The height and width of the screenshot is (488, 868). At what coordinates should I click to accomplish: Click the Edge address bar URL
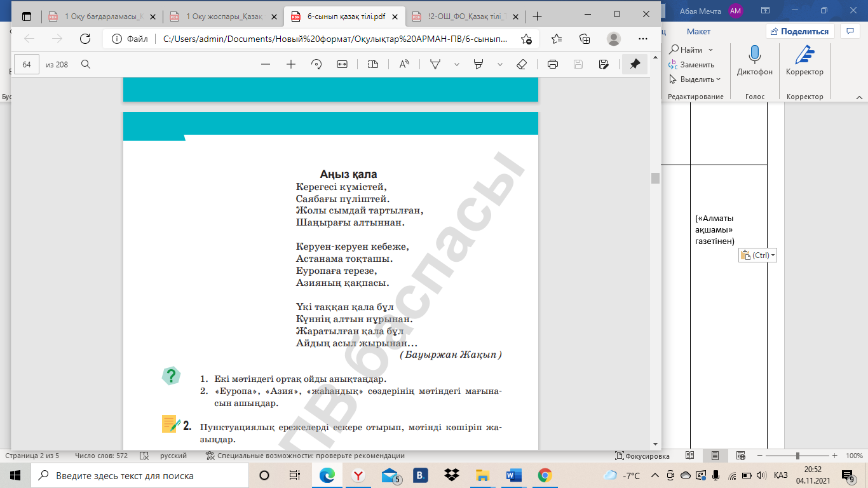point(336,39)
